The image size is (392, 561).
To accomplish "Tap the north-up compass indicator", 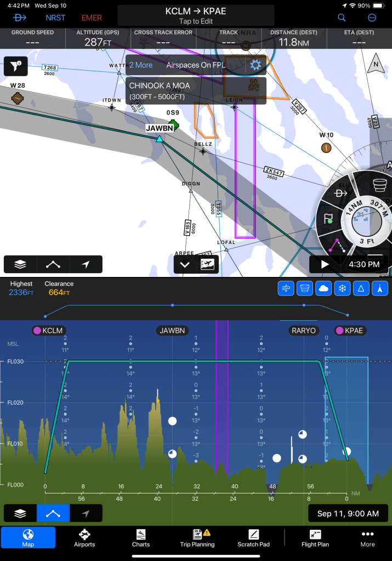I will click(376, 64).
